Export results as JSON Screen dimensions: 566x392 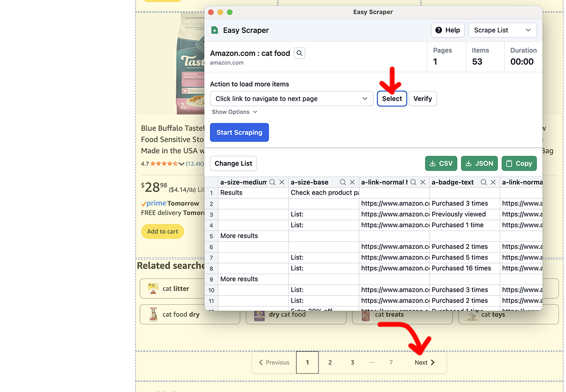(x=479, y=163)
